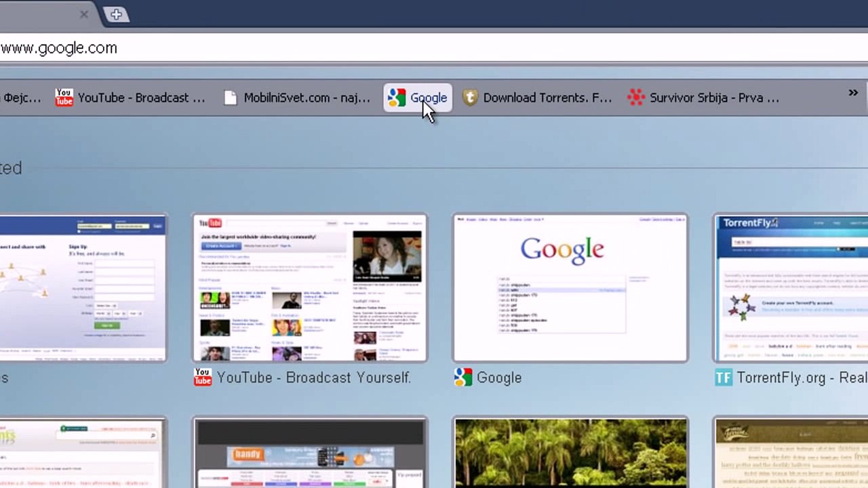Open the handy site thumbnail
The image size is (868, 488).
click(x=310, y=453)
